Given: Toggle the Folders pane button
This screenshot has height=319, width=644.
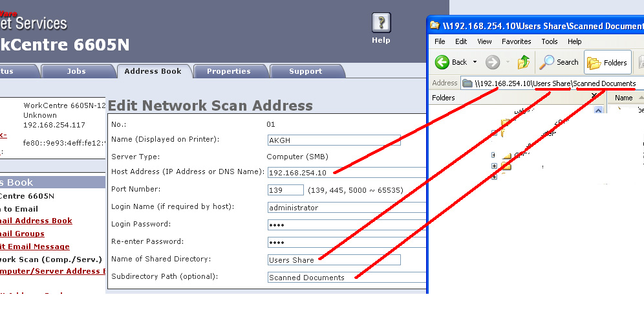Looking at the screenshot, I should click(x=607, y=63).
